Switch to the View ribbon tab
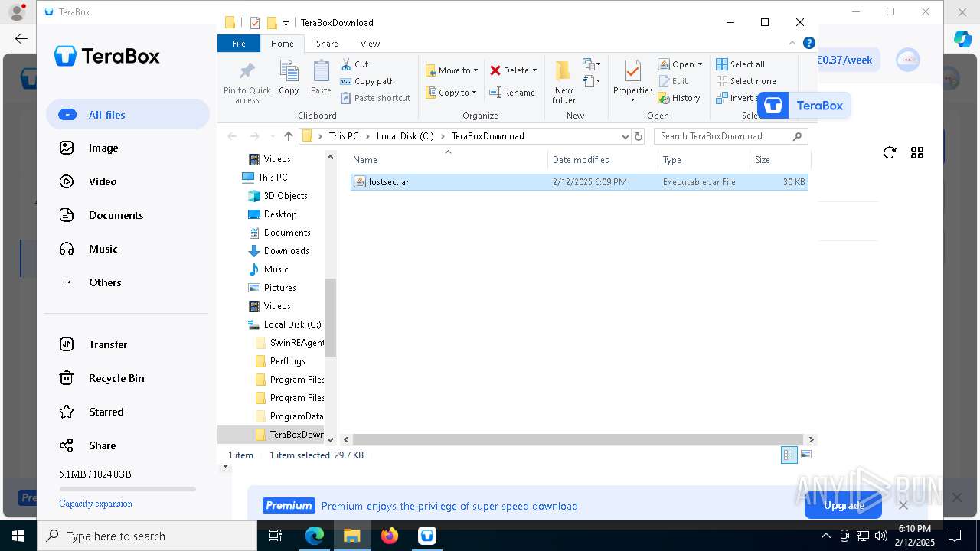Image resolution: width=980 pixels, height=551 pixels. (370, 44)
